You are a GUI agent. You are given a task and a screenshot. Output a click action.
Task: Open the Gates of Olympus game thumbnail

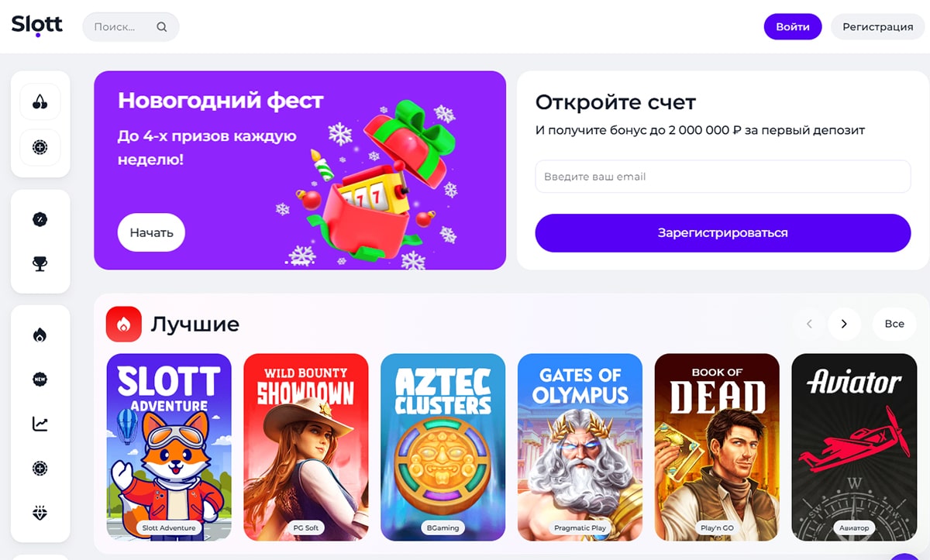[x=580, y=447]
